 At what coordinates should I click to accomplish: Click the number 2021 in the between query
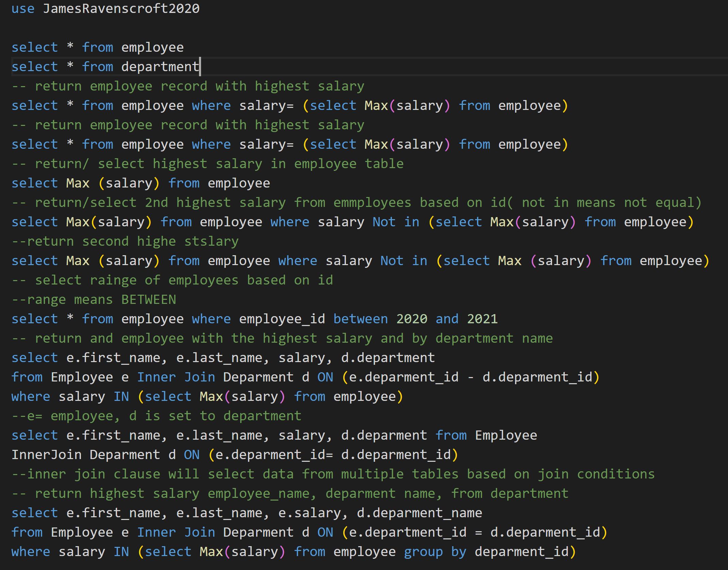click(x=482, y=319)
